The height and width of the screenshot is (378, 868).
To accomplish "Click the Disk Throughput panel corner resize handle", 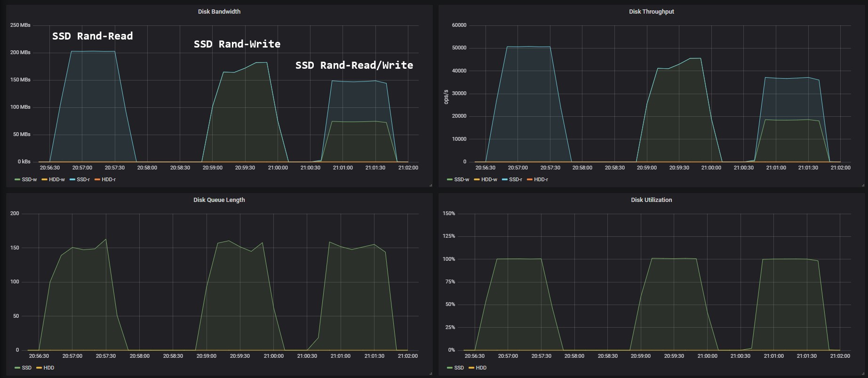I will [863, 185].
